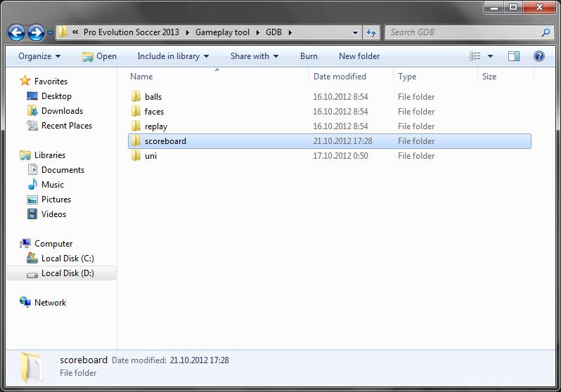Image resolution: width=561 pixels, height=392 pixels.
Task: Click the 21.10.2012 17:28 date in list
Action: 342,141
